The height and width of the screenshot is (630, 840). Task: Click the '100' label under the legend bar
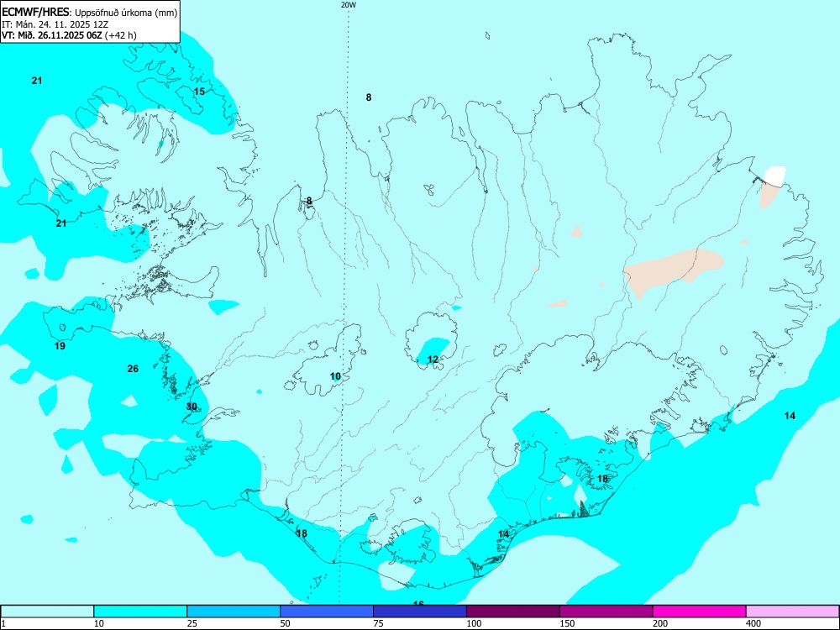474,623
